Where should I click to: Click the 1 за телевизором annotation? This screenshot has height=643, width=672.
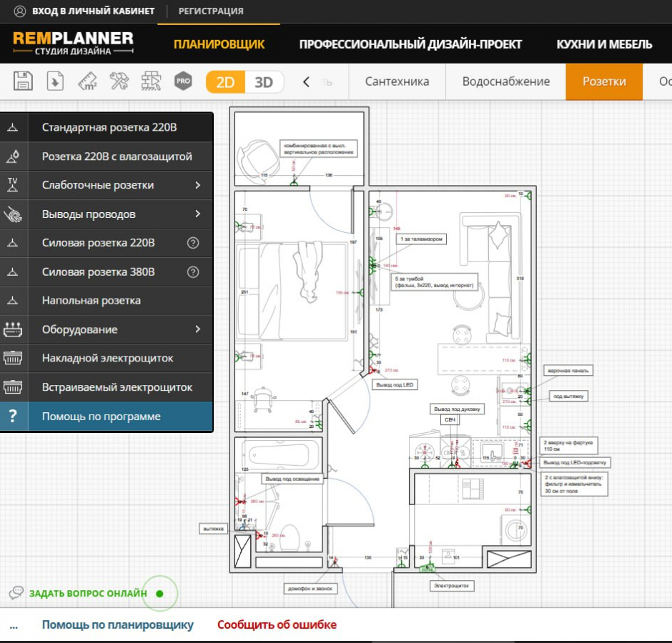click(421, 239)
